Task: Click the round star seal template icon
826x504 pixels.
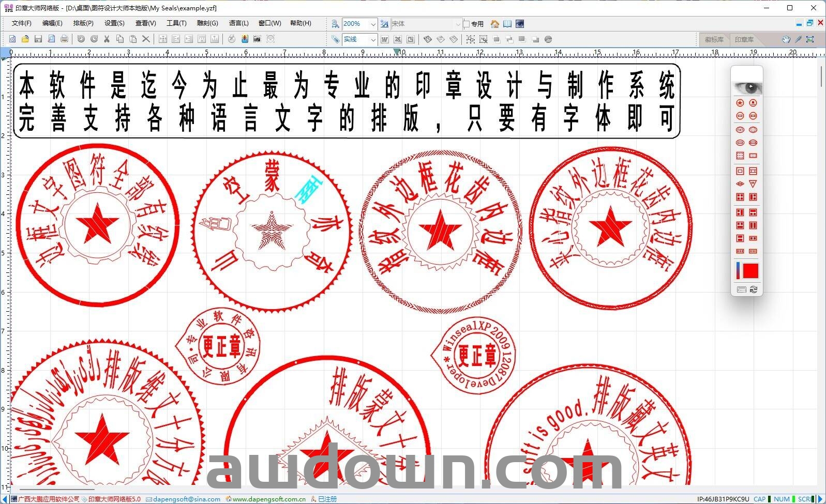Action: (x=740, y=103)
